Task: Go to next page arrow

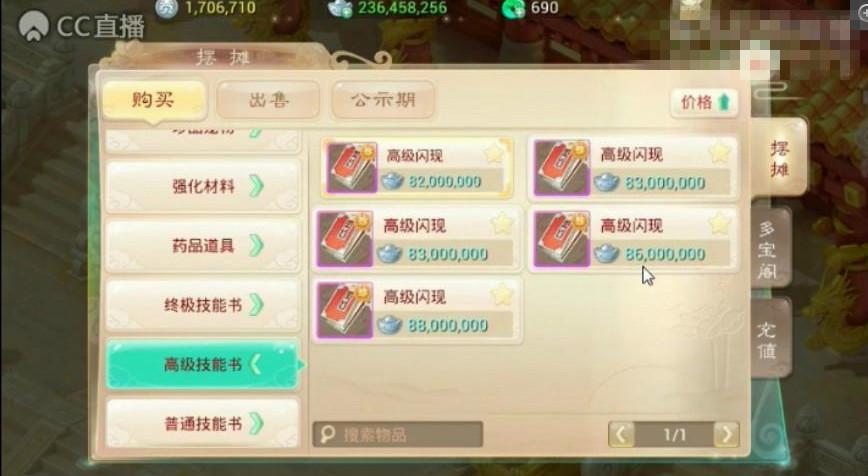Action: coord(726,434)
